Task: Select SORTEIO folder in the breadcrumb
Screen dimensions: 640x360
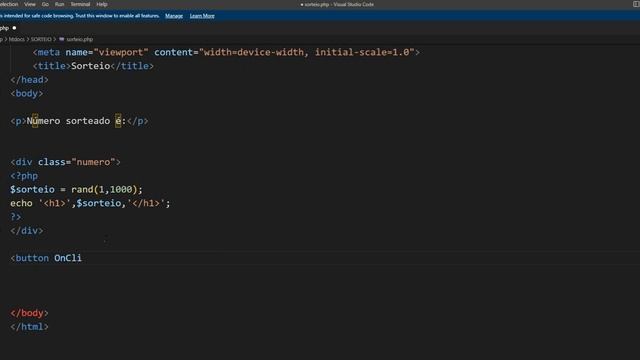Action: [41, 39]
